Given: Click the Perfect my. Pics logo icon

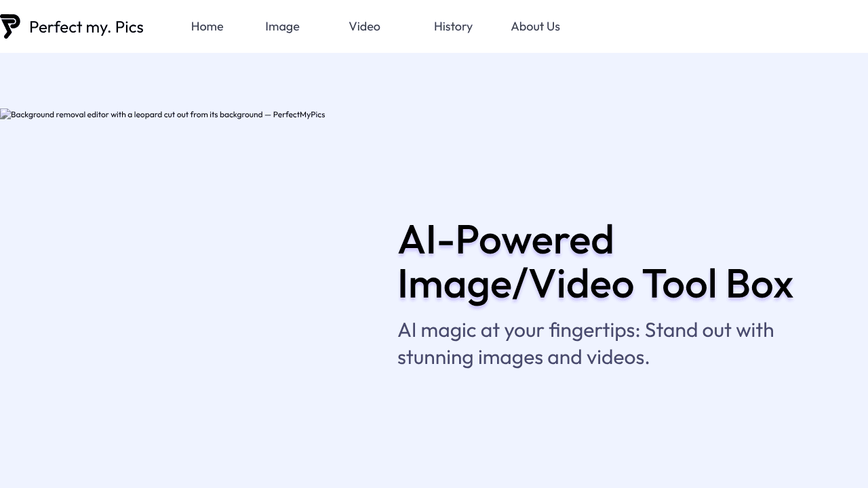Looking at the screenshot, I should click(10, 26).
